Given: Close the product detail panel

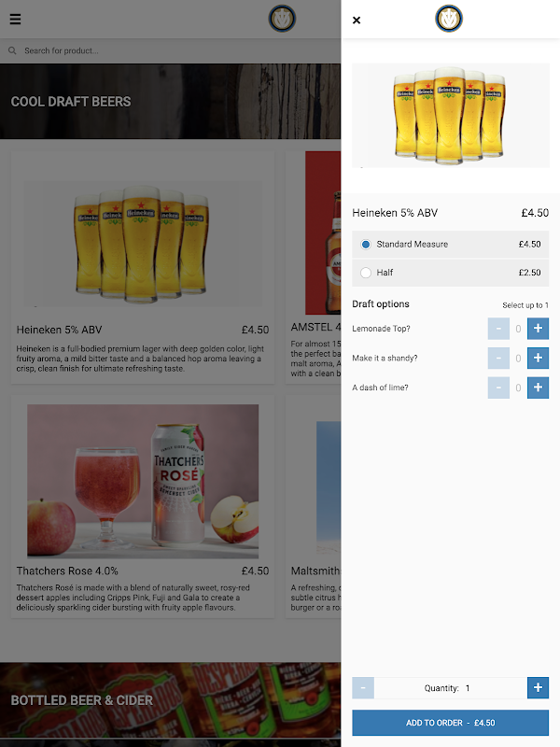Looking at the screenshot, I should (x=357, y=20).
